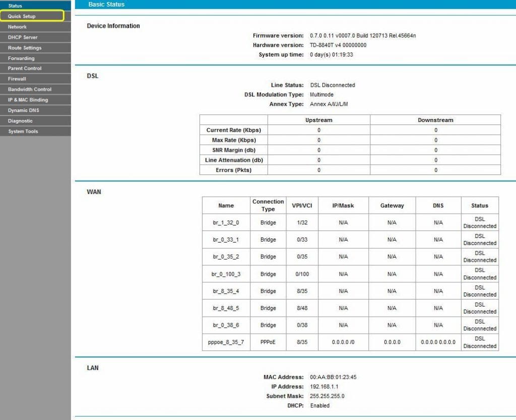Select Parent Control from the sidebar

tap(24, 68)
